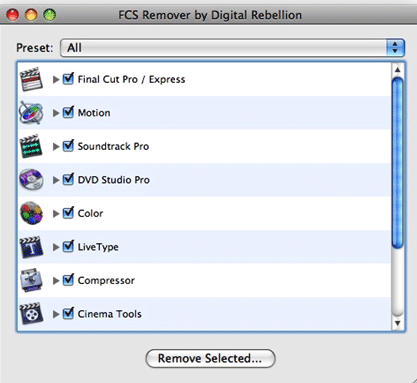The height and width of the screenshot is (383, 417).
Task: Expand the DVD Studio Pro disclosure triangle
Action: (56, 180)
